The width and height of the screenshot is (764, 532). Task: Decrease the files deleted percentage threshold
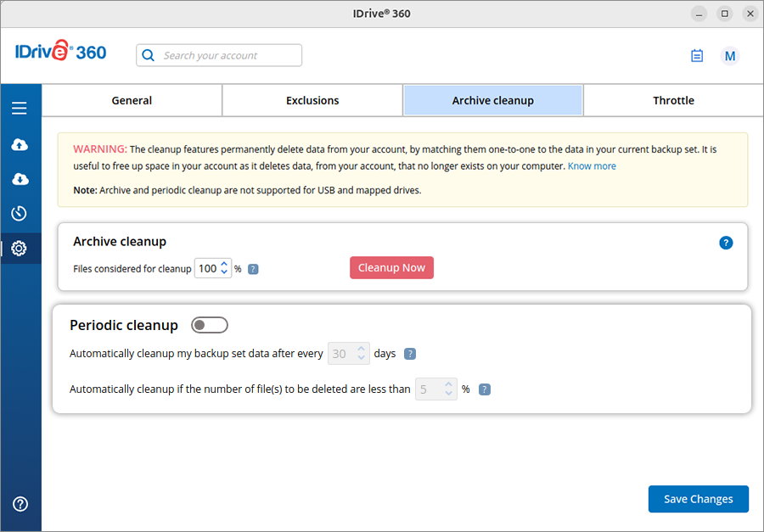click(449, 393)
